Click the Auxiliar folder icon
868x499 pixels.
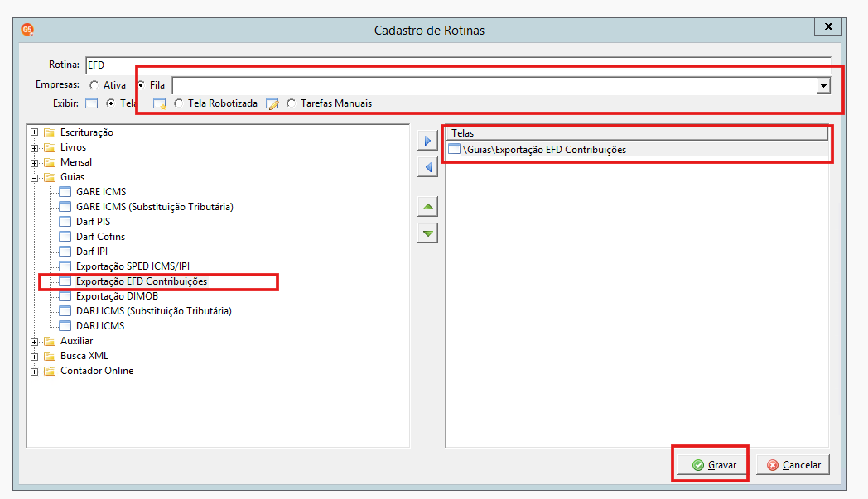(50, 341)
